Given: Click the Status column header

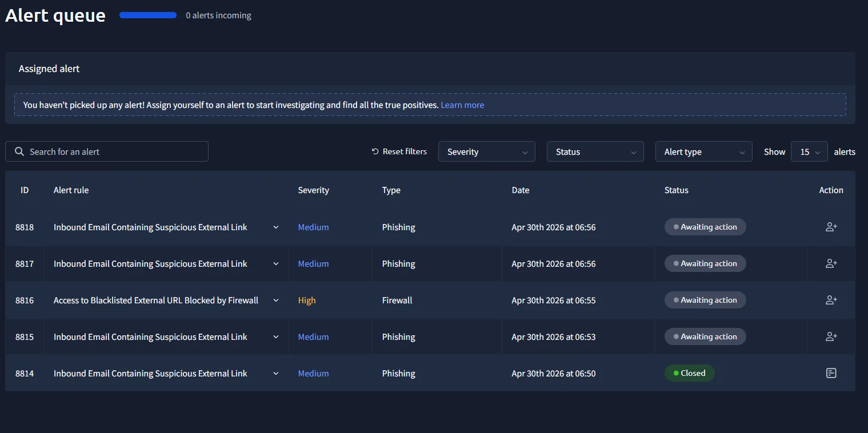Looking at the screenshot, I should 677,190.
